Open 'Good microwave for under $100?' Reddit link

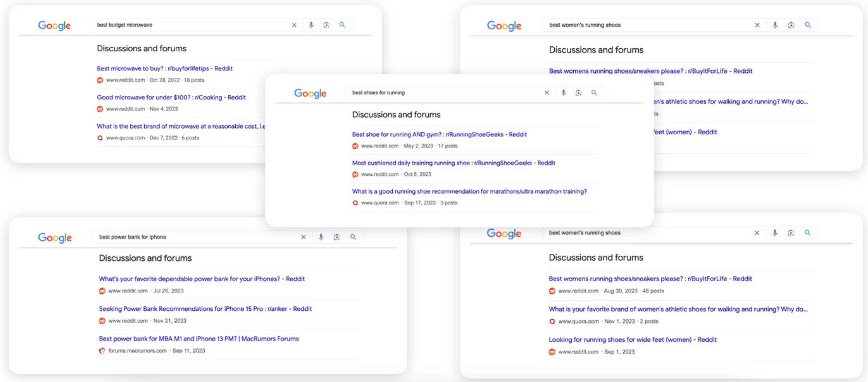[171, 97]
